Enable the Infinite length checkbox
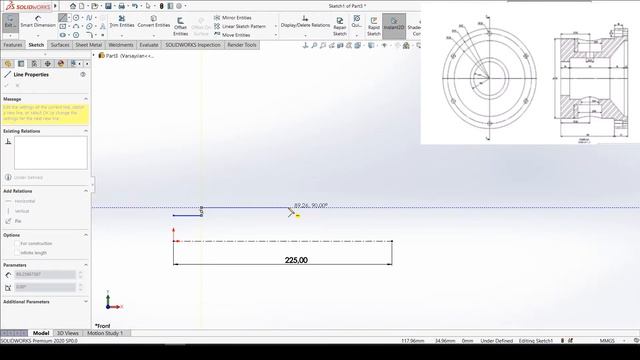Image resolution: width=640 pixels, height=360 pixels. (x=17, y=253)
